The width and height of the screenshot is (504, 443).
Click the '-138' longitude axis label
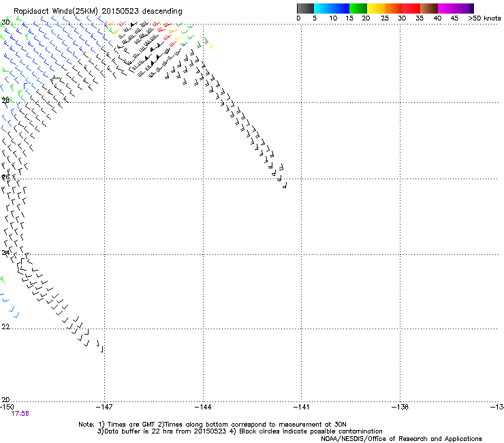point(400,407)
